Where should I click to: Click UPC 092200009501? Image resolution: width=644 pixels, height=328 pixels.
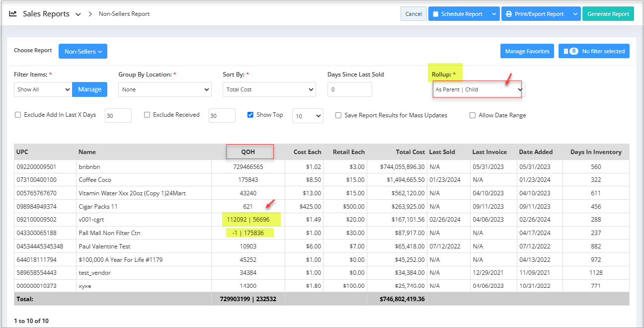(36, 167)
